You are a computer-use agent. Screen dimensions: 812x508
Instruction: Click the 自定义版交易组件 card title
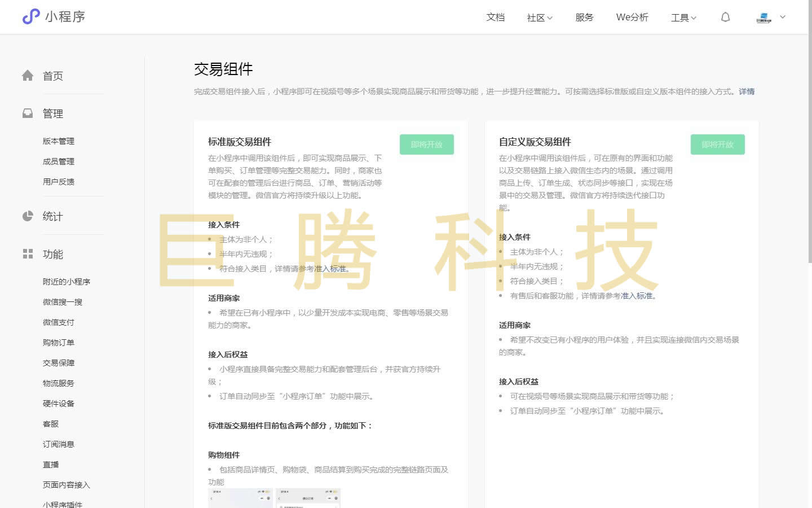[x=535, y=142]
